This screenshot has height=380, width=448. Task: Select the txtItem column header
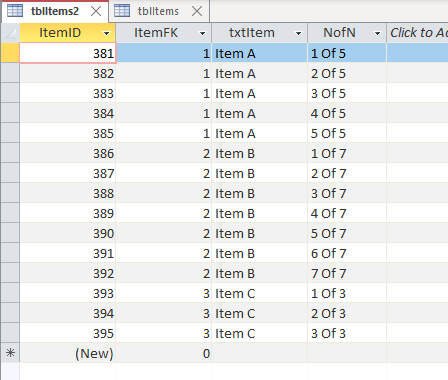click(260, 33)
